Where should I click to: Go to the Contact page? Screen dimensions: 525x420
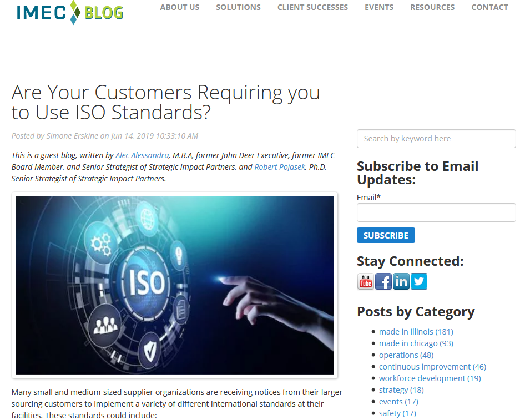tap(489, 7)
